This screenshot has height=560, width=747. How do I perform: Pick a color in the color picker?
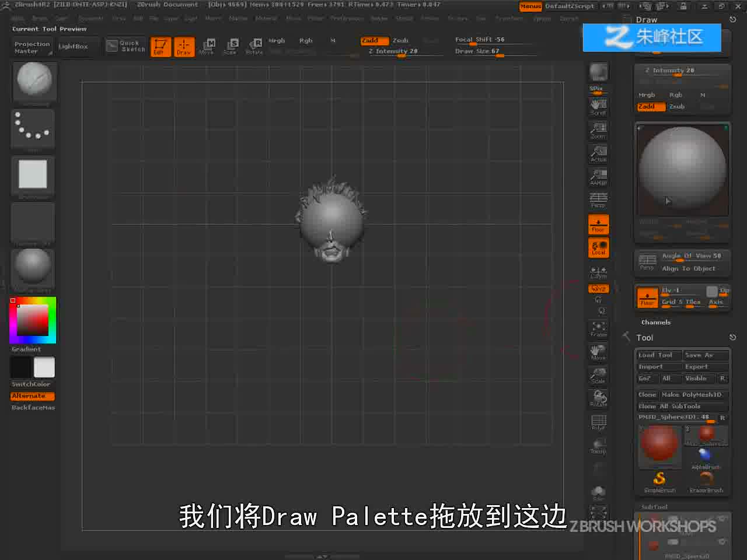click(33, 320)
